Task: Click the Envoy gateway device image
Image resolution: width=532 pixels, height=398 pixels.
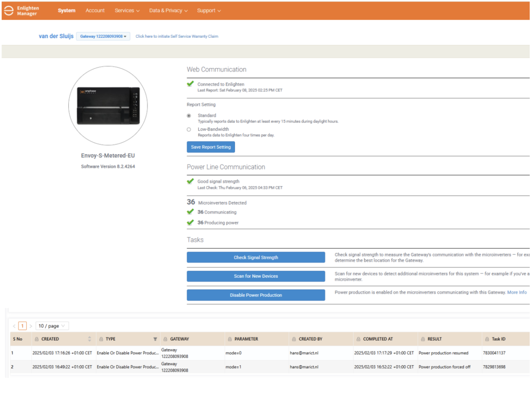Action: (108, 106)
